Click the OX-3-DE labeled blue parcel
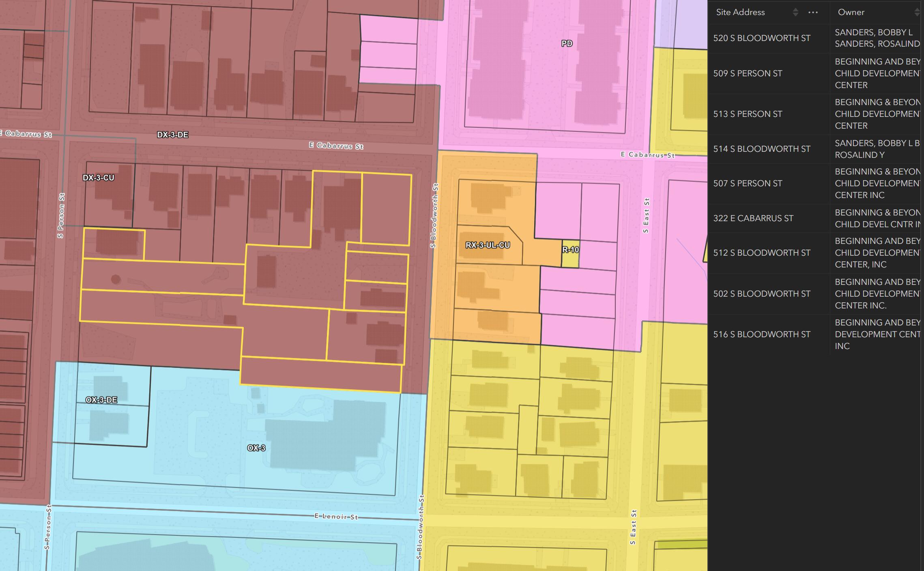 pyautogui.click(x=101, y=400)
